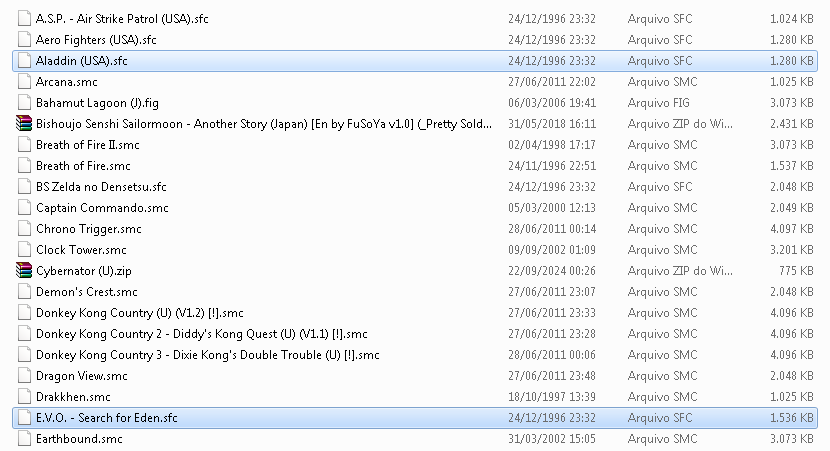The height and width of the screenshot is (451, 830).
Task: Click the file icon of Bahamut Lagoon (J).fig
Action: click(x=24, y=103)
